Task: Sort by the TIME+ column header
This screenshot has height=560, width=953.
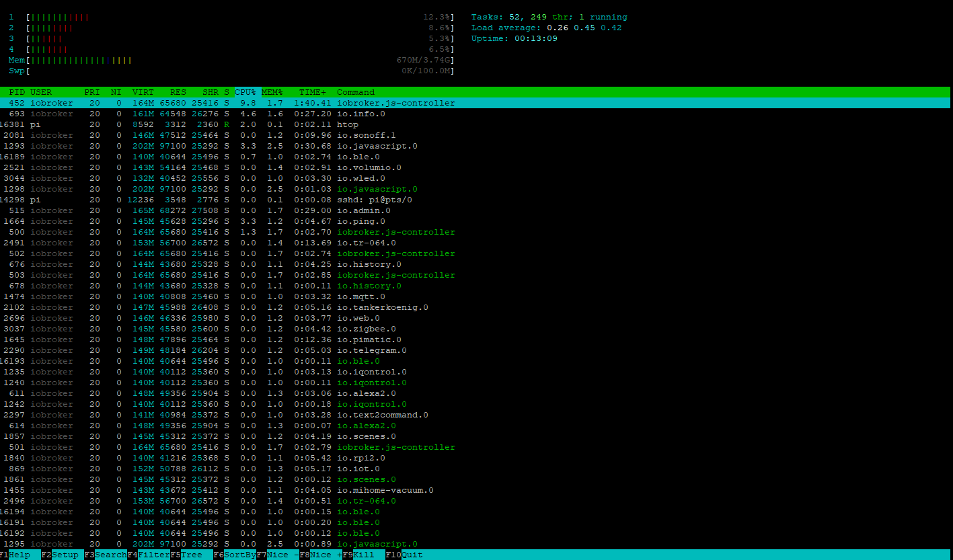Action: point(313,92)
